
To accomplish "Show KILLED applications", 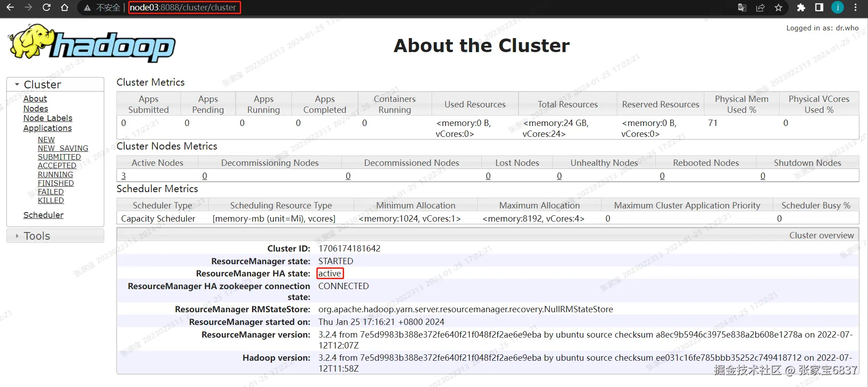I will click(50, 200).
